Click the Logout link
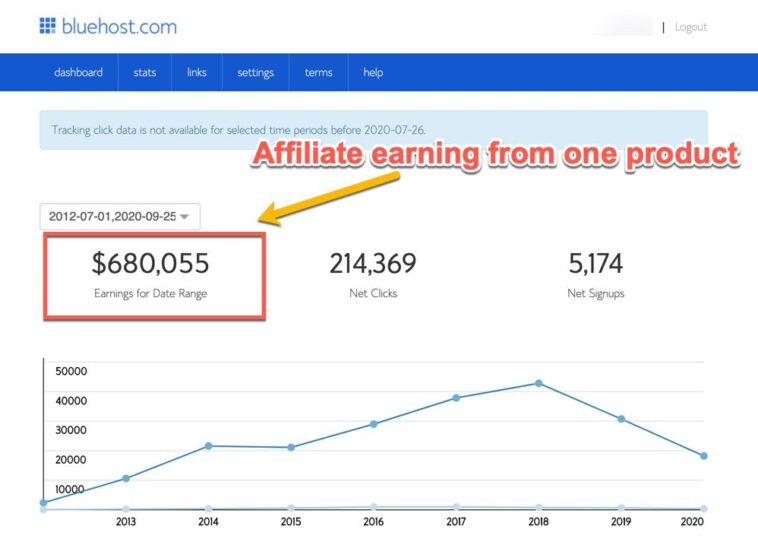The height and width of the screenshot is (545, 758). [690, 27]
